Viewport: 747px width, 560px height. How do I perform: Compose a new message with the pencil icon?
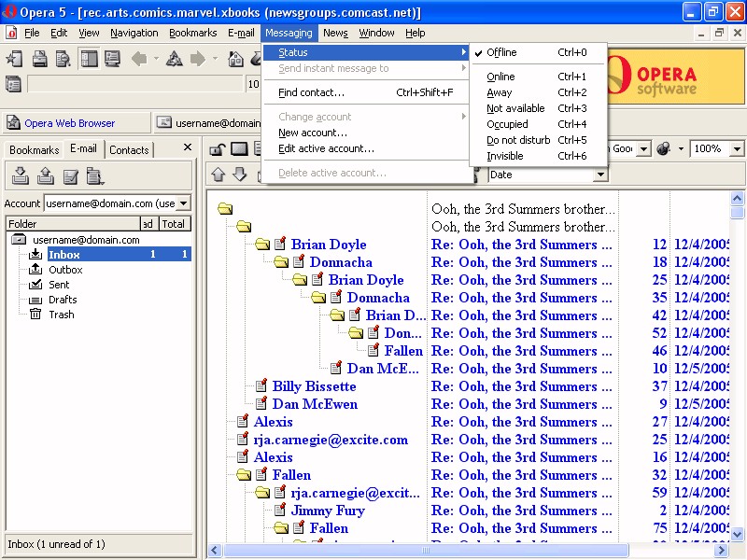click(71, 176)
